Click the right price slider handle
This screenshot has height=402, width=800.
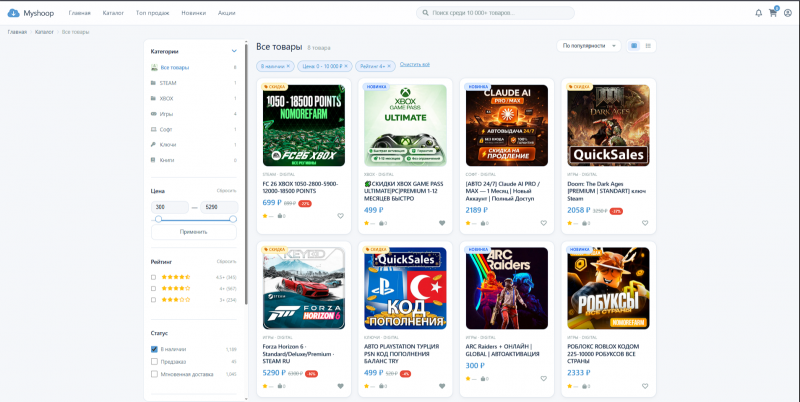point(233,219)
